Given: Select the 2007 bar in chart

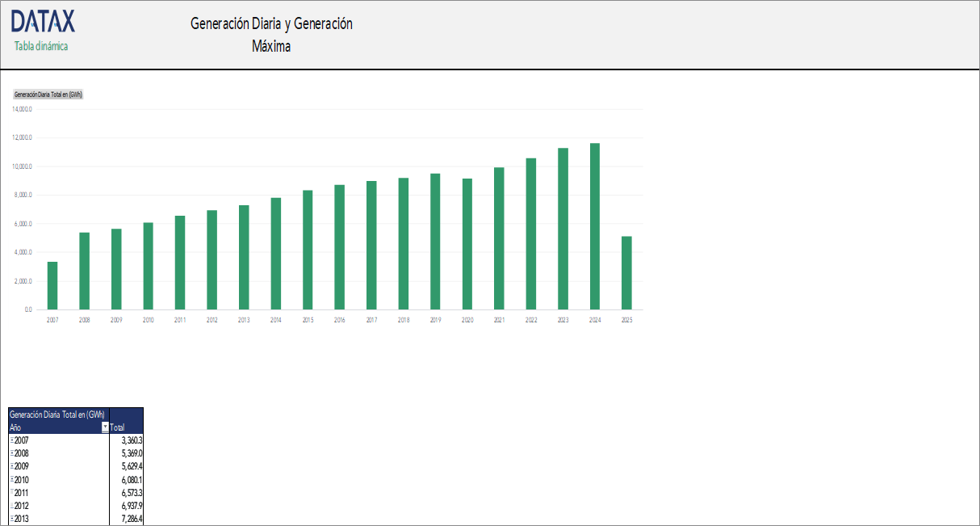Looking at the screenshot, I should point(52,285).
